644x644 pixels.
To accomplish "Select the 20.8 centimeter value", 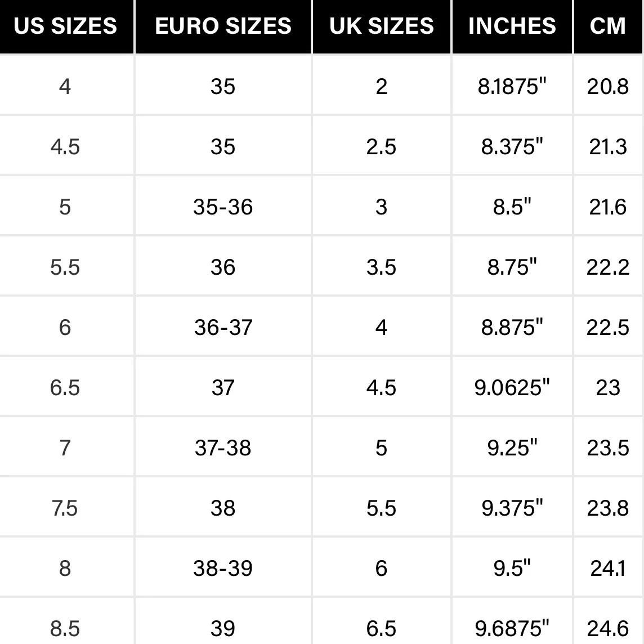I will click(x=608, y=86).
